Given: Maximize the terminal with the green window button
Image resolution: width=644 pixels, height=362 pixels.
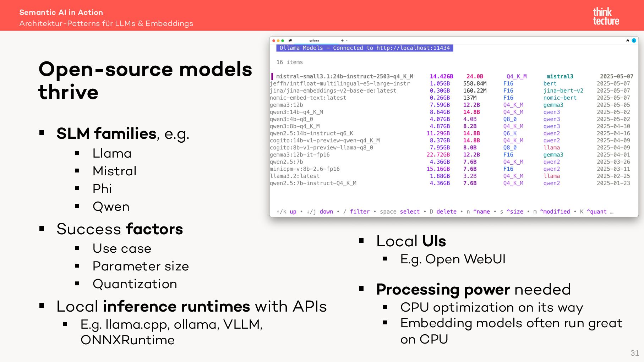Looking at the screenshot, I should tap(283, 40).
